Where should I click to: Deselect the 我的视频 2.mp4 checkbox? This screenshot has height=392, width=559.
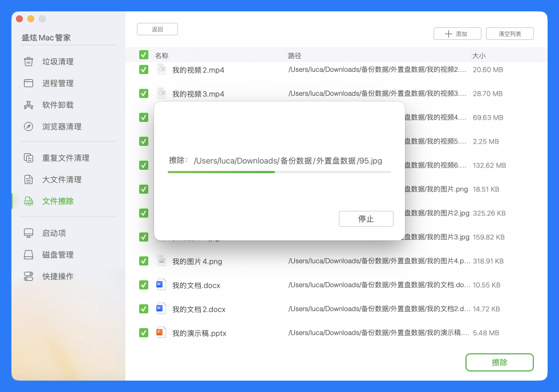tap(143, 70)
